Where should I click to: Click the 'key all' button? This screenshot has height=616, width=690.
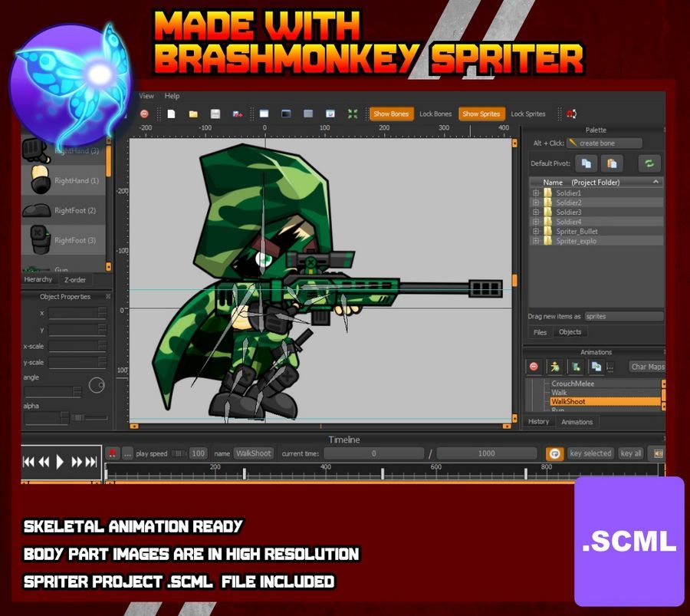631,453
